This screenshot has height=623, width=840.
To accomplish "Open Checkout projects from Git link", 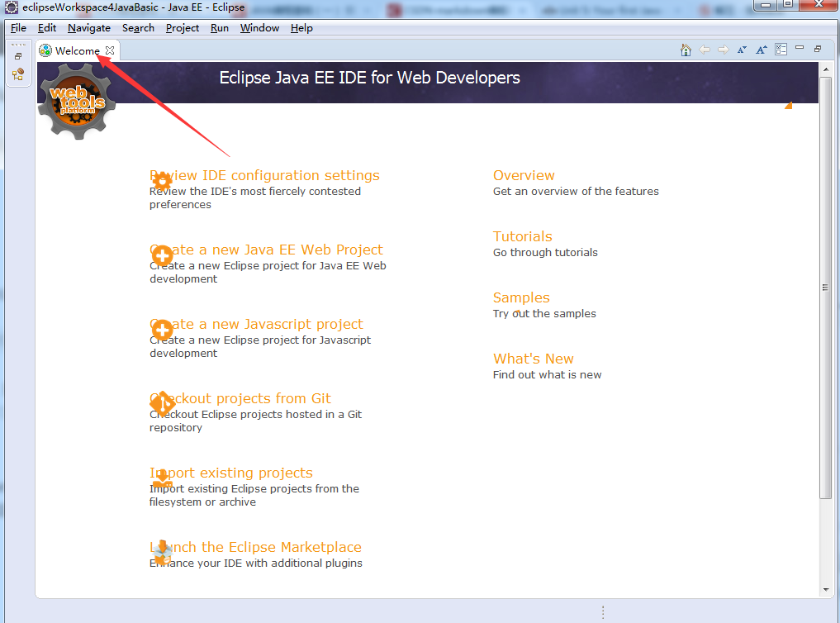I will pyautogui.click(x=240, y=398).
